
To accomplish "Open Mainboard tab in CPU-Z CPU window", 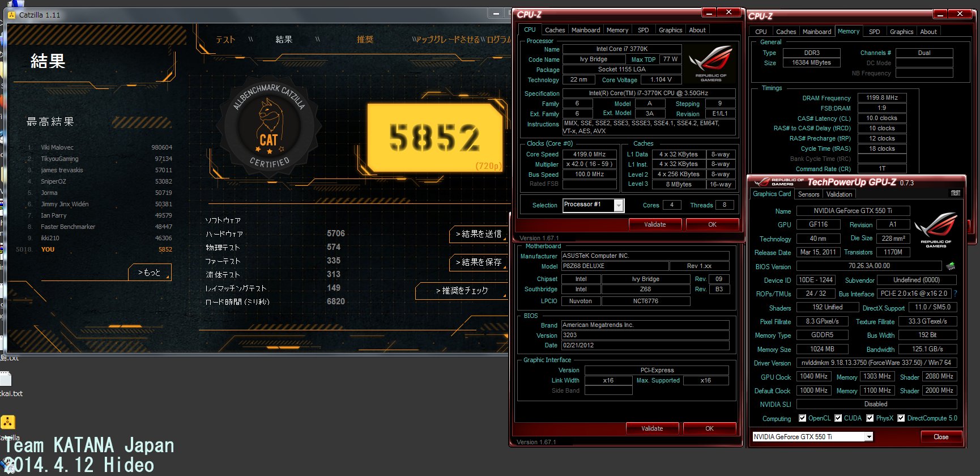I will pyautogui.click(x=586, y=30).
